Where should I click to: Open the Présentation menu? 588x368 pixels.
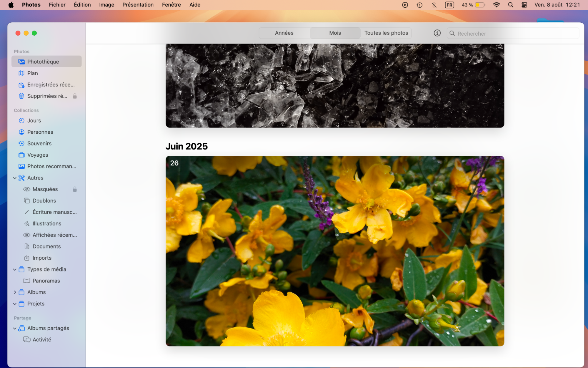138,5
